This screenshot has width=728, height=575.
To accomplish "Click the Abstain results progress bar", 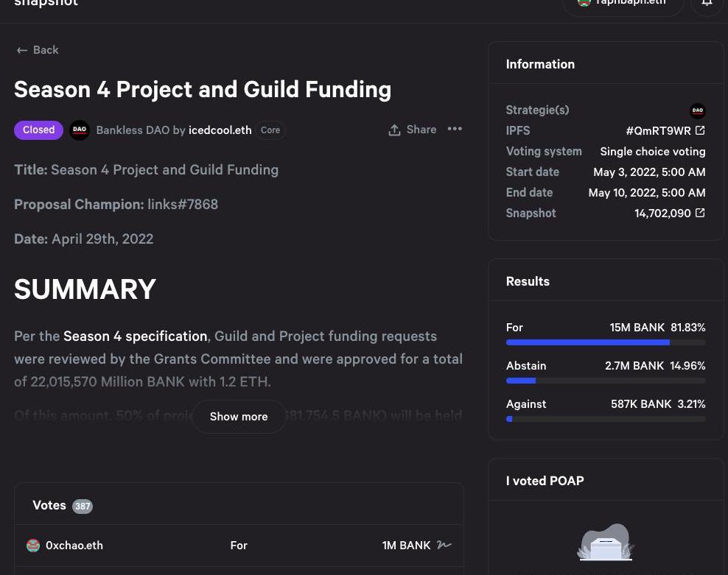I will pos(606,381).
